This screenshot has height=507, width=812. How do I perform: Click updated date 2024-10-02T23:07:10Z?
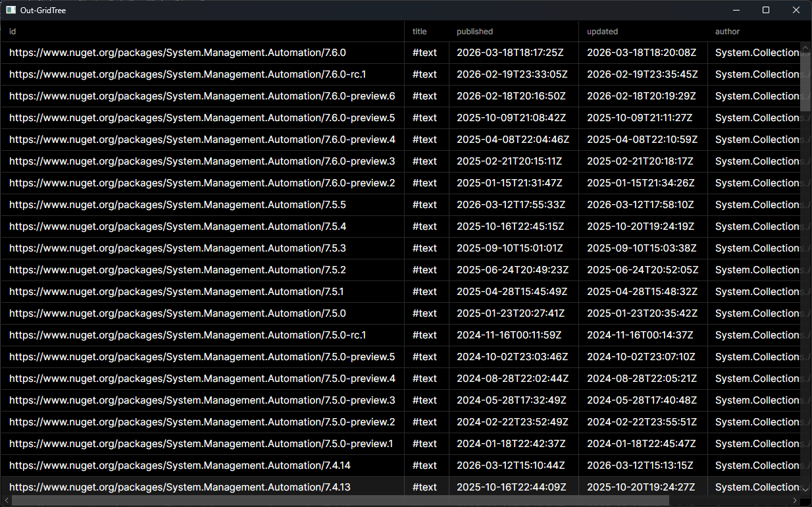coord(641,357)
